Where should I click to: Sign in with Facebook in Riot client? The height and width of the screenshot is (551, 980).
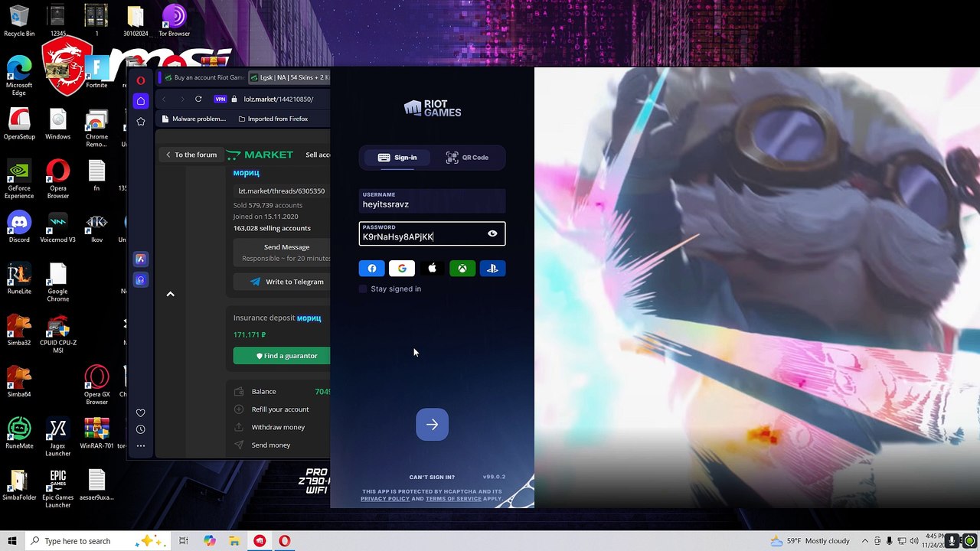click(372, 269)
